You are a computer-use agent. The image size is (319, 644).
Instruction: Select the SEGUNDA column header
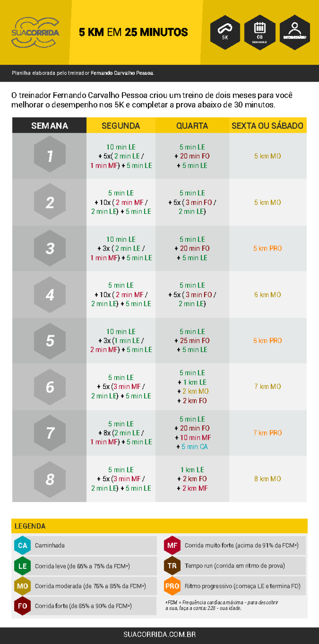click(x=121, y=126)
